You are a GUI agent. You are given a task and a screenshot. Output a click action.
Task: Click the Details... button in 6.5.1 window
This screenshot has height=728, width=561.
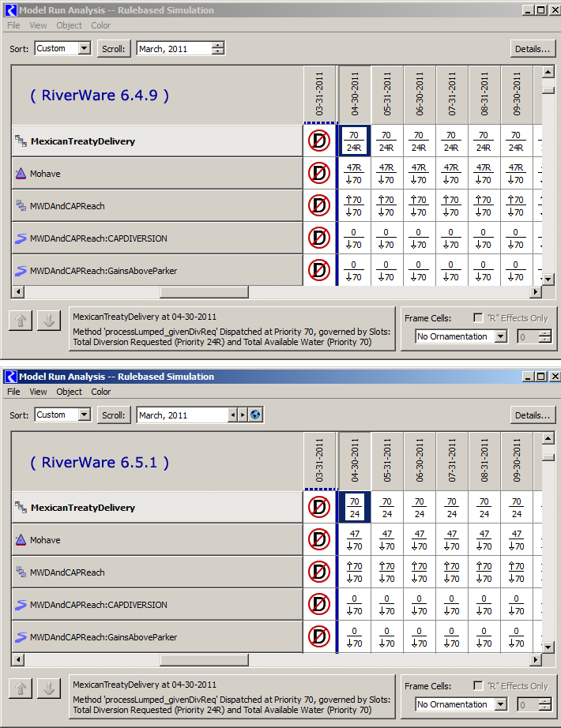533,415
